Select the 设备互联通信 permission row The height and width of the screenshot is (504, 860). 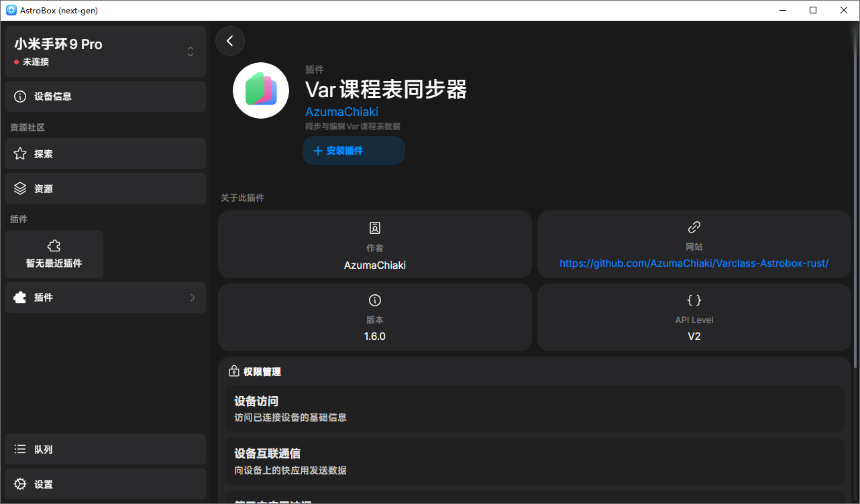pos(535,461)
